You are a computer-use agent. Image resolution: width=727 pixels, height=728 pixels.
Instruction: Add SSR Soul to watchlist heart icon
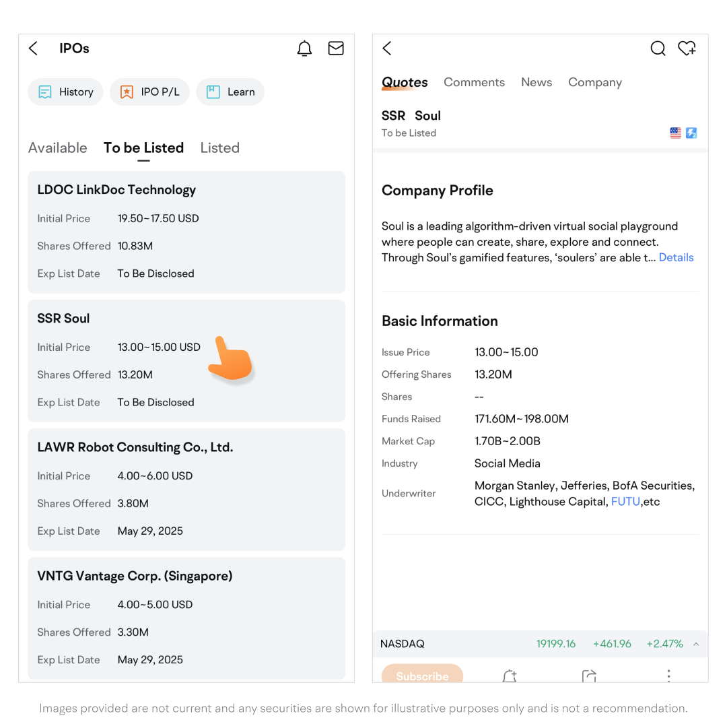687,48
